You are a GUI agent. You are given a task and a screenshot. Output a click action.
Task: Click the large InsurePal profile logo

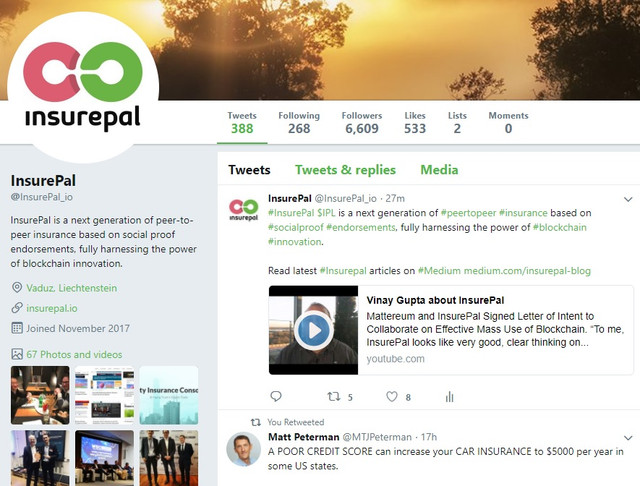tap(83, 88)
